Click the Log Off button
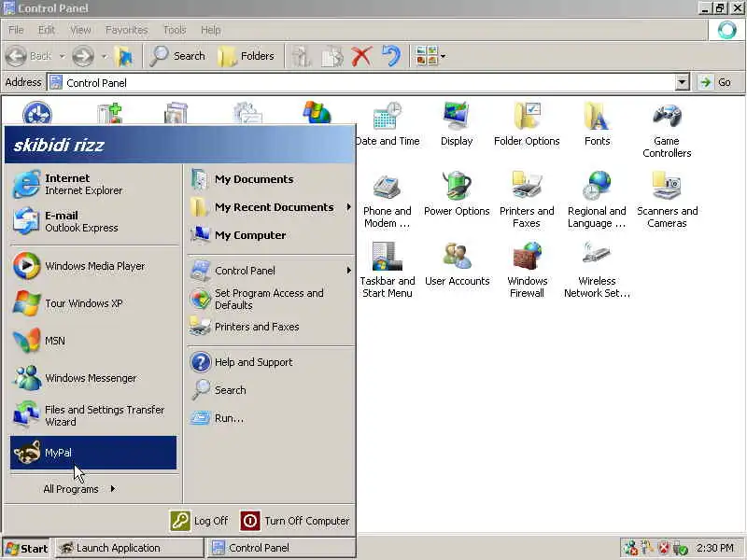 199,521
